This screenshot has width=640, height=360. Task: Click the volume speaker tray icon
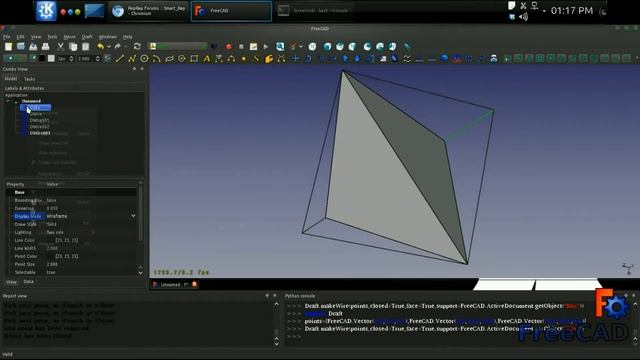tap(523, 17)
